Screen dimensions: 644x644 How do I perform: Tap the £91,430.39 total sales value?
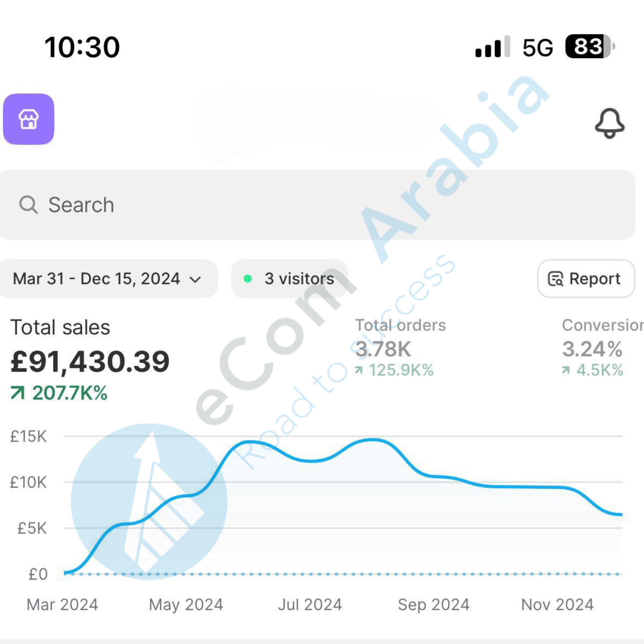click(90, 362)
